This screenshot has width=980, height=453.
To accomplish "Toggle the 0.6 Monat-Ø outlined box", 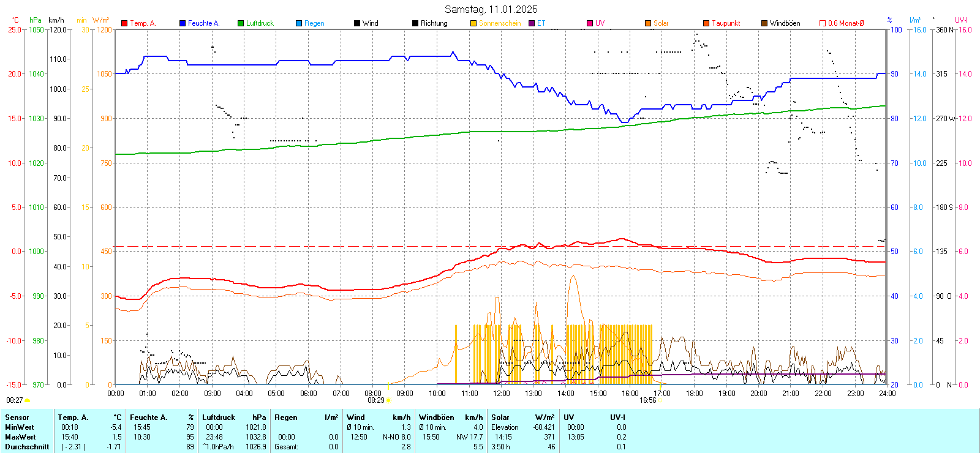I will point(823,23).
